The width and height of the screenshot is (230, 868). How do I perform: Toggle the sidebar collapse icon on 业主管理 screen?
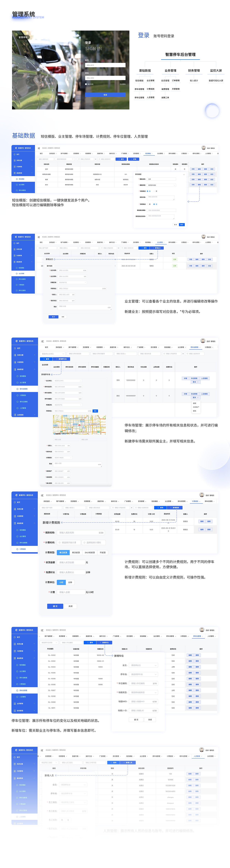[39, 237]
